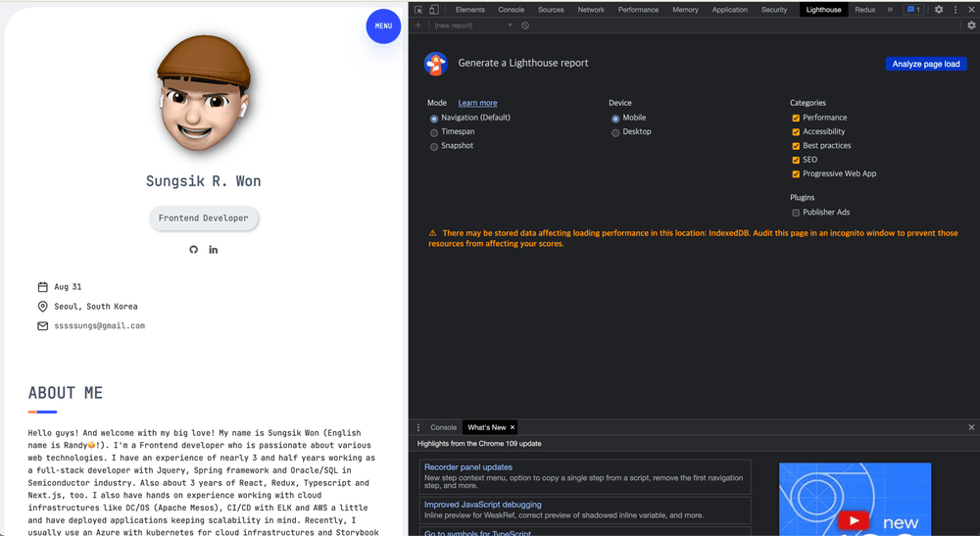Viewport: 980px width, 536px height.
Task: Open more DevTools tabs chevron
Action: pyautogui.click(x=890, y=10)
